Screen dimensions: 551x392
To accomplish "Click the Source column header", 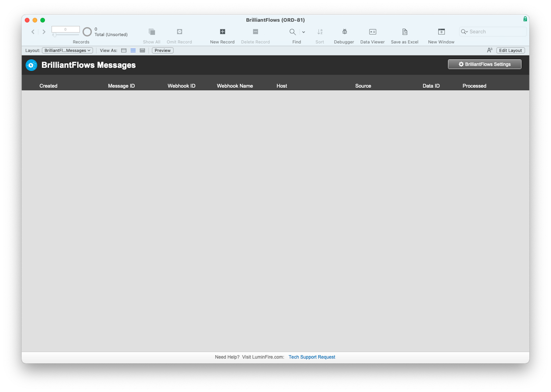I will pyautogui.click(x=363, y=86).
